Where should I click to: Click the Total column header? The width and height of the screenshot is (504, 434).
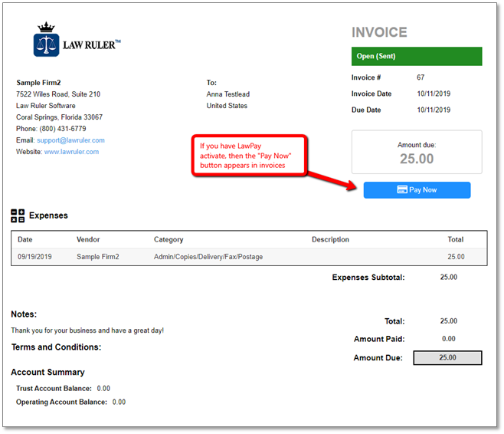456,240
